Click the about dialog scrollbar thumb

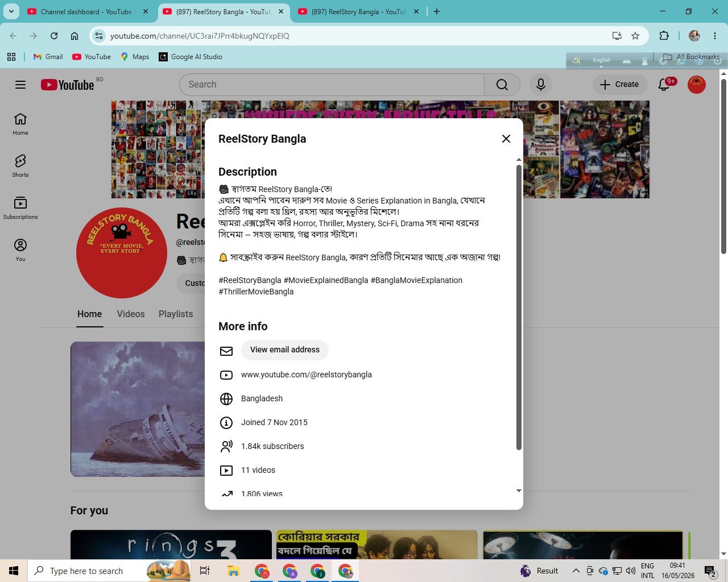pyautogui.click(x=519, y=307)
